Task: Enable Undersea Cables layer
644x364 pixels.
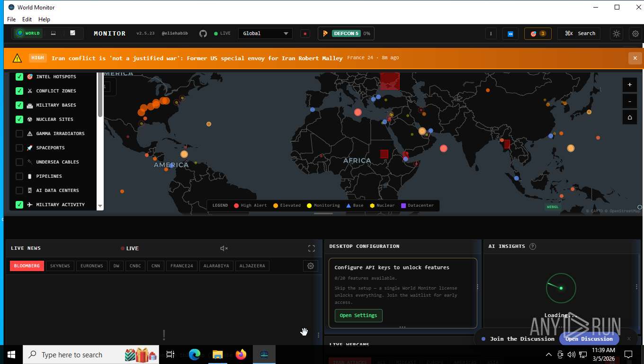Action: (x=19, y=162)
